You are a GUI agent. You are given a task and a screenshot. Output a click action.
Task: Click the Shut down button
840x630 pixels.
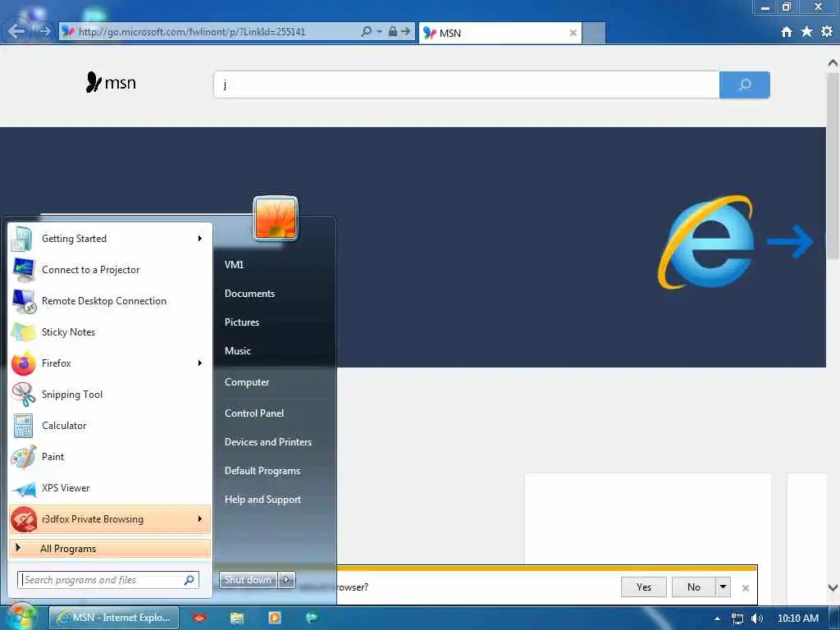pyautogui.click(x=248, y=580)
